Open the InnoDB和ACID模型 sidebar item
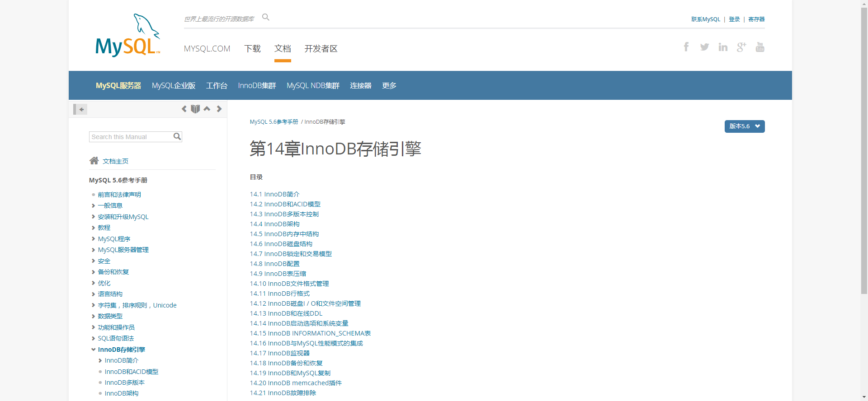 132,372
